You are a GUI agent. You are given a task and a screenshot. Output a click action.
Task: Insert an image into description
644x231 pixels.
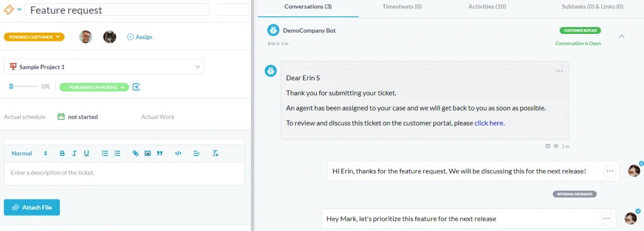click(x=147, y=153)
